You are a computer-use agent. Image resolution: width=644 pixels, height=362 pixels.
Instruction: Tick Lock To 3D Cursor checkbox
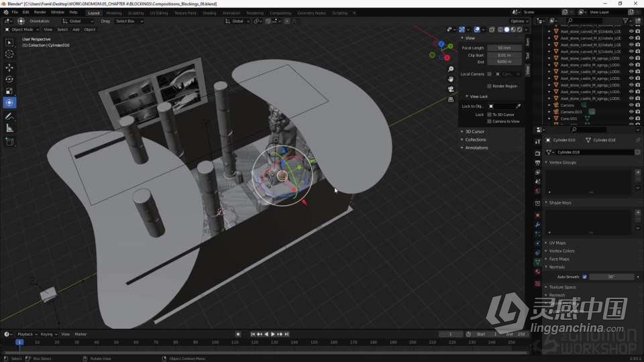[489, 115]
